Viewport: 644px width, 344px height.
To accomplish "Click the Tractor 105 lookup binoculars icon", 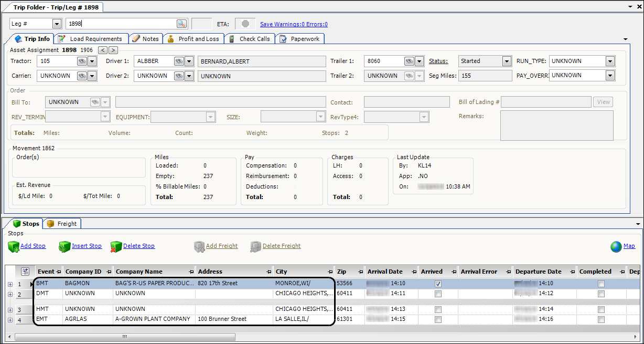I will tap(82, 61).
